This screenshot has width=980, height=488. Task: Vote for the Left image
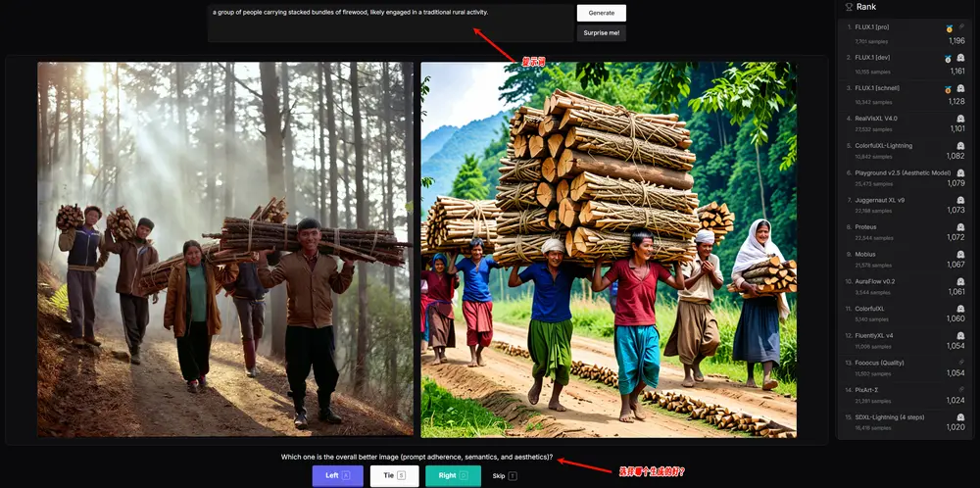tap(337, 475)
